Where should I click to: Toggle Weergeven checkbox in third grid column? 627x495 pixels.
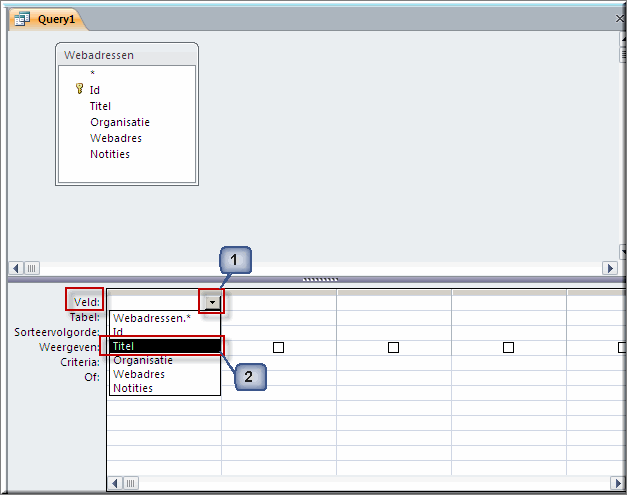point(393,347)
